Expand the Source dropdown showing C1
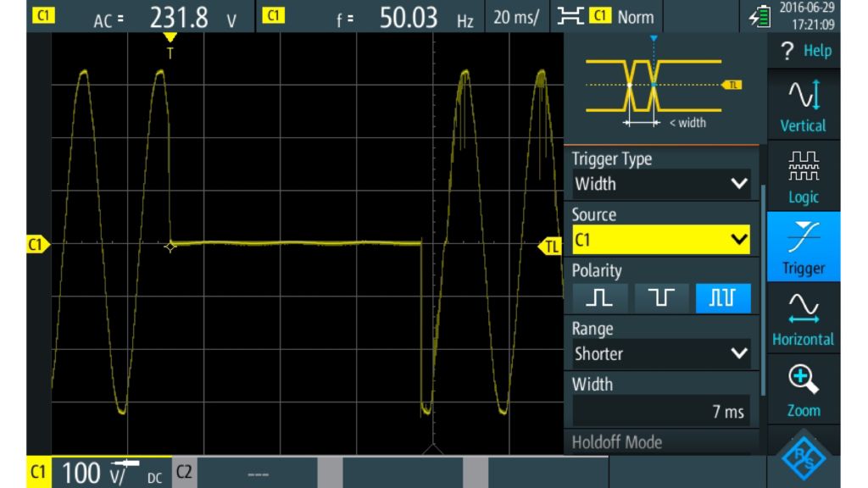The image size is (868, 488). 661,239
